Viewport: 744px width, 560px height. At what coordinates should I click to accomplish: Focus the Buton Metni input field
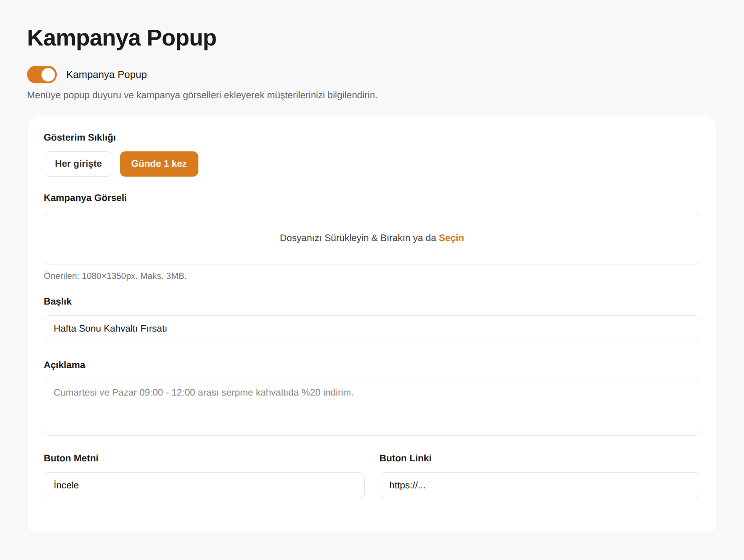204,486
